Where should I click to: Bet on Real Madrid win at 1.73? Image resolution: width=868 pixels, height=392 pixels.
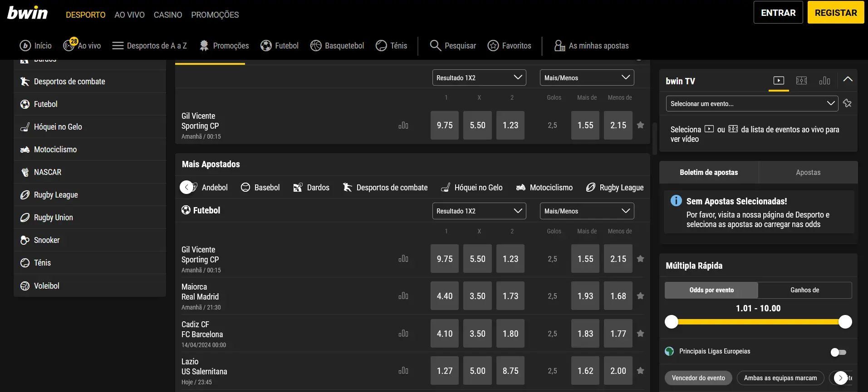point(510,296)
